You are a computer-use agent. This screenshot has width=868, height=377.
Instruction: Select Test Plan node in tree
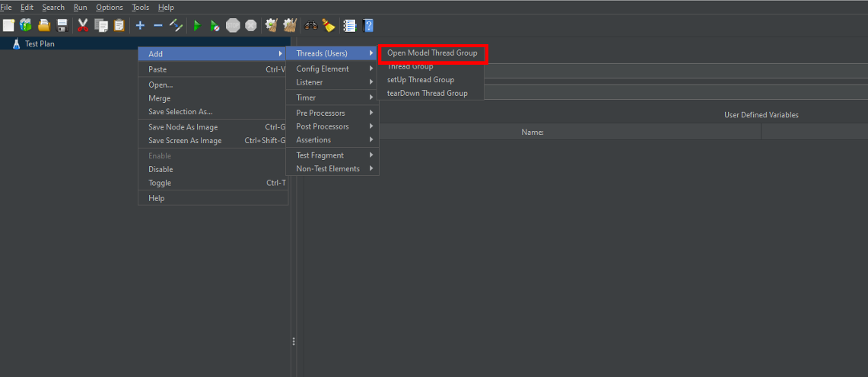coord(40,43)
